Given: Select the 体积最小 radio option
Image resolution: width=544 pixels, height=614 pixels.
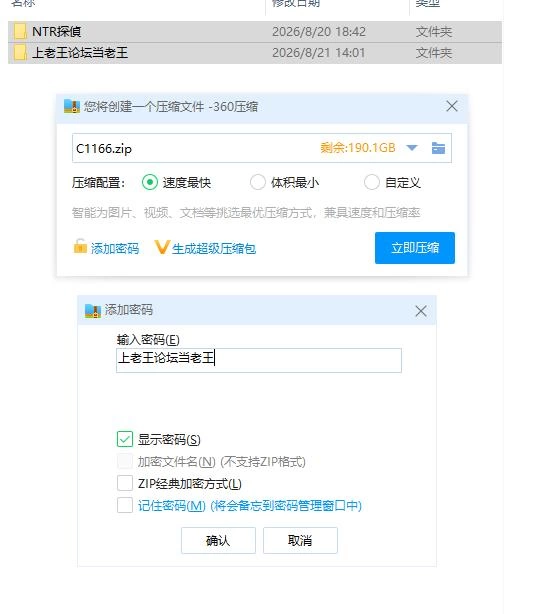Looking at the screenshot, I should pyautogui.click(x=257, y=182).
